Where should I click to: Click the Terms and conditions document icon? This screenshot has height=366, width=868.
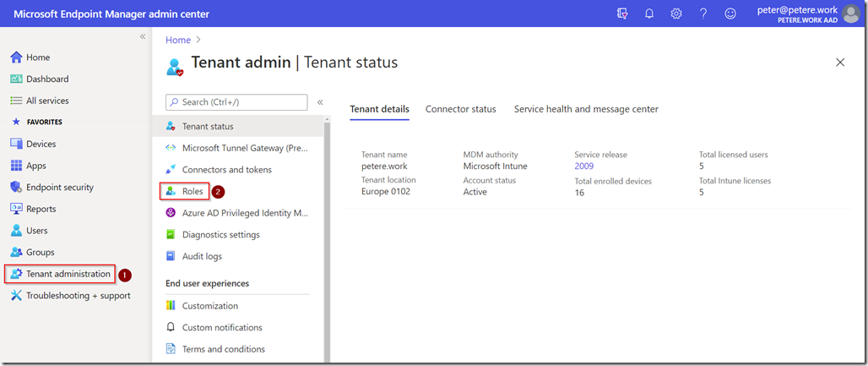[x=171, y=349]
